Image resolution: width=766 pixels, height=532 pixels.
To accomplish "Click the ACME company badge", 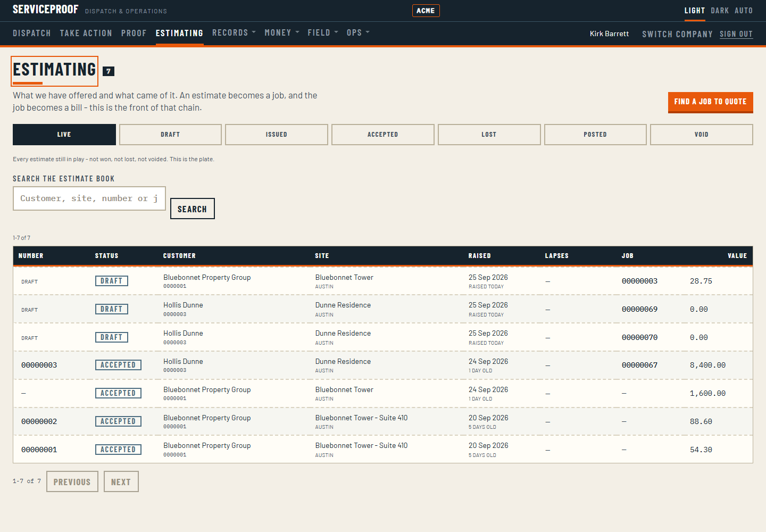I will pos(426,11).
